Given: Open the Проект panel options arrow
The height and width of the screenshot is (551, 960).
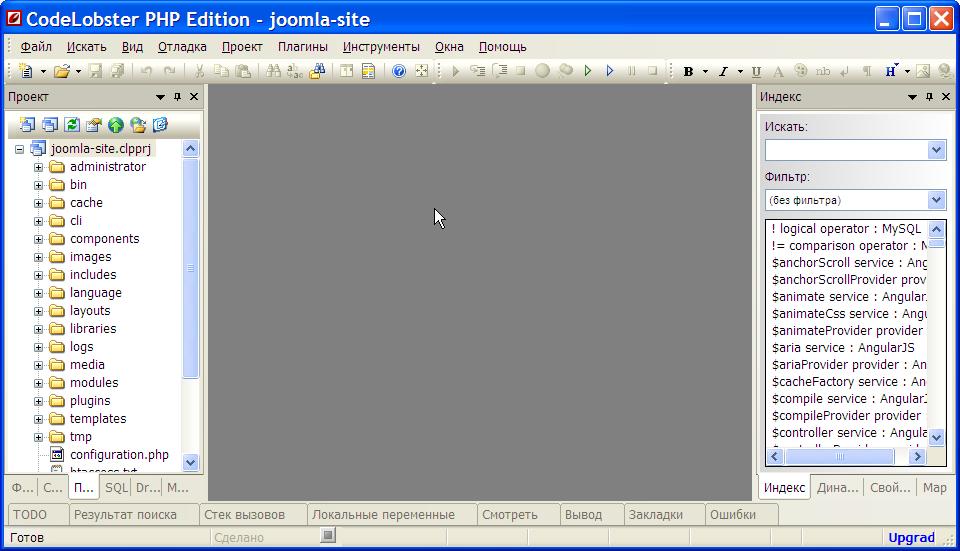Looking at the screenshot, I should 160,97.
